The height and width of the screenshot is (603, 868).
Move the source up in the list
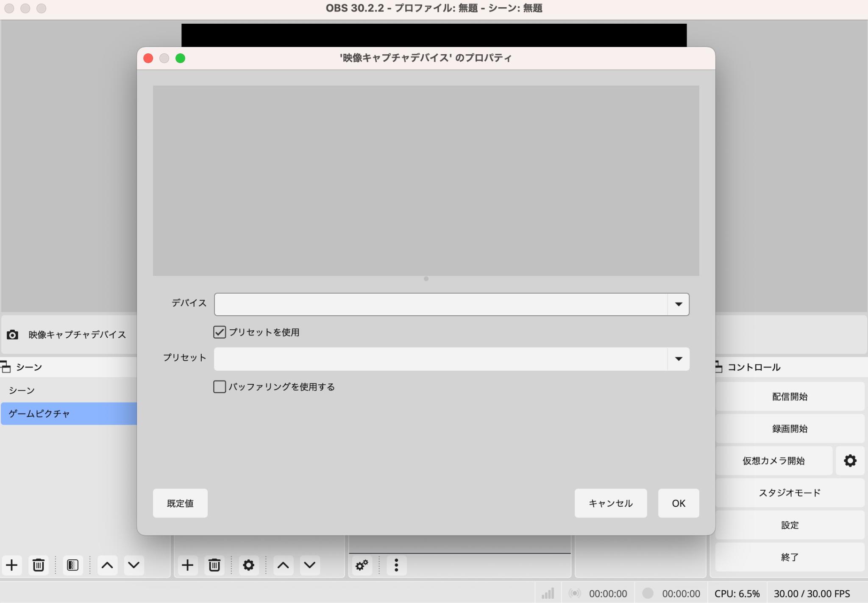[x=283, y=565]
